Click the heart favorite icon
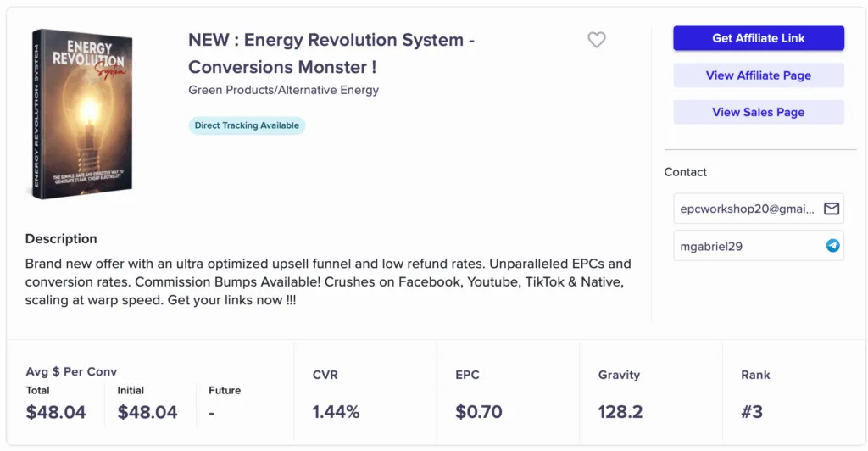The height and width of the screenshot is (451, 868). click(x=597, y=40)
